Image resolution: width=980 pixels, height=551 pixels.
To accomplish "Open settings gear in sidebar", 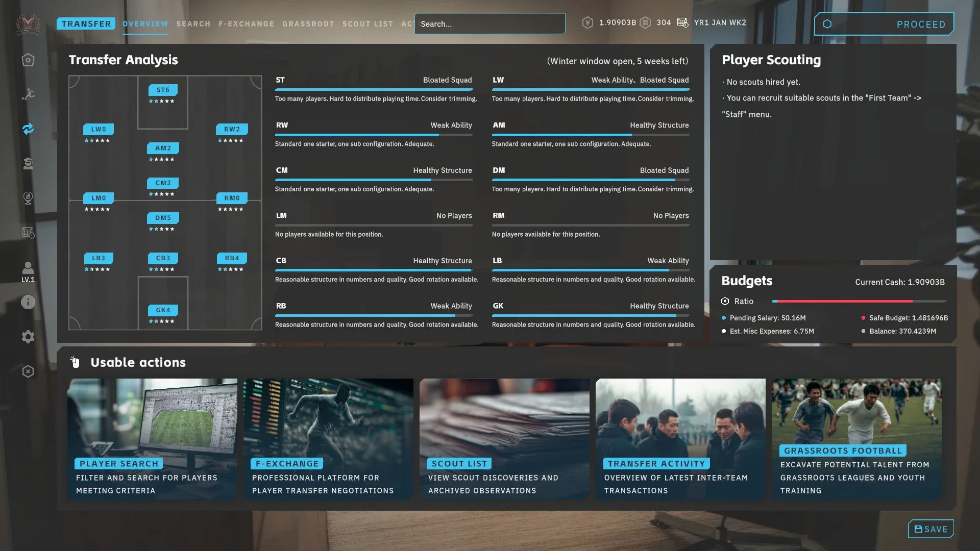I will (28, 337).
